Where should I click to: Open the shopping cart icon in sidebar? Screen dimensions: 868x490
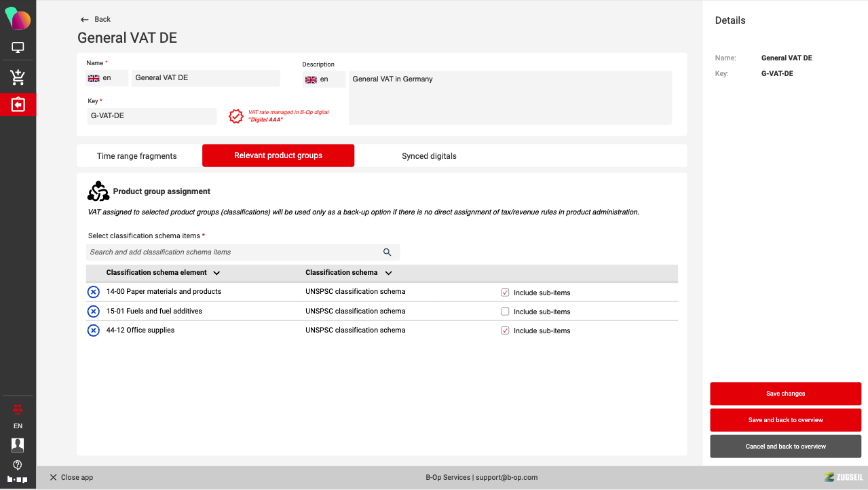coord(18,77)
